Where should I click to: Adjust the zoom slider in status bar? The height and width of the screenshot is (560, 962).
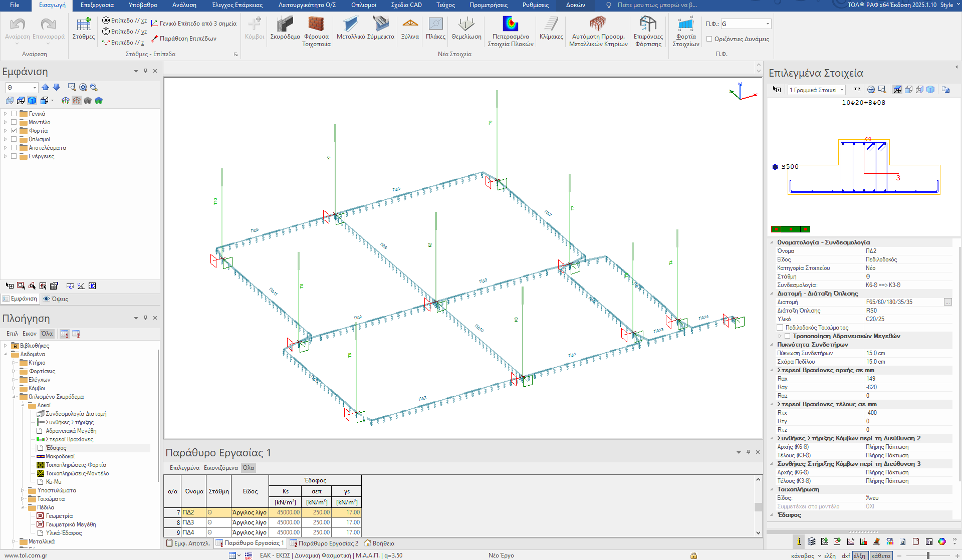coord(928,555)
